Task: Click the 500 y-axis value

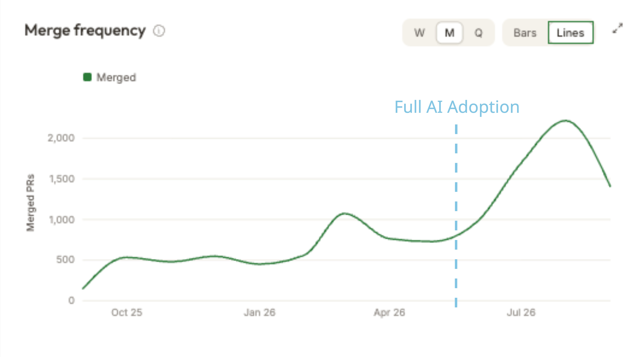Action: click(x=65, y=260)
